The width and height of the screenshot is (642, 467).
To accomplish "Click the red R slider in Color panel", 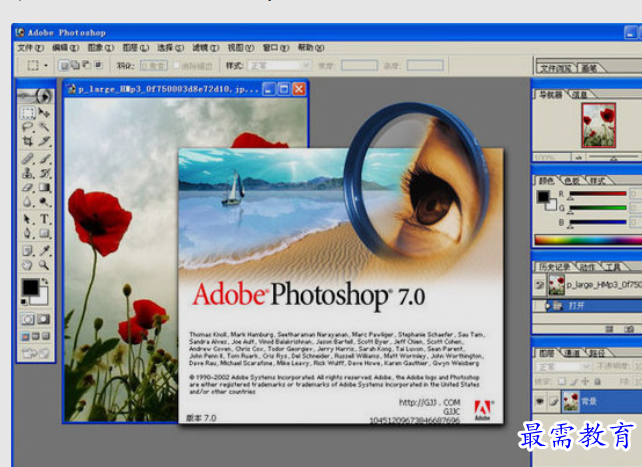I will (598, 194).
